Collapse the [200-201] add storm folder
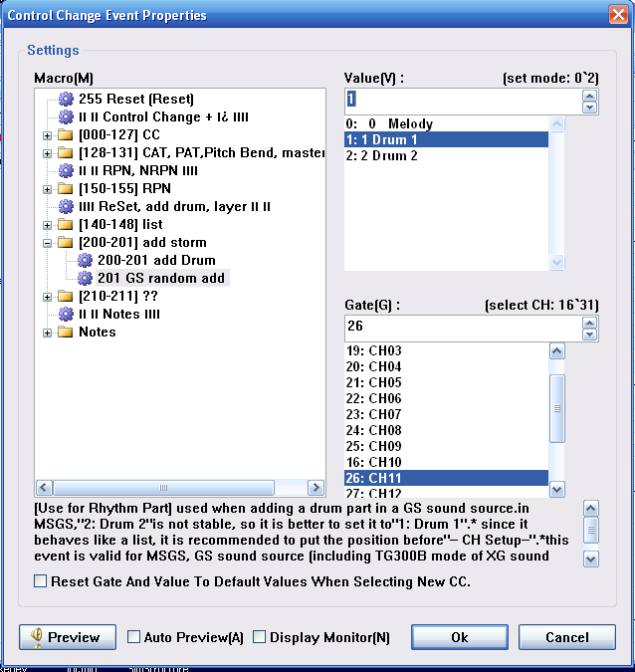Image resolution: width=635 pixels, height=672 pixels. tap(48, 242)
